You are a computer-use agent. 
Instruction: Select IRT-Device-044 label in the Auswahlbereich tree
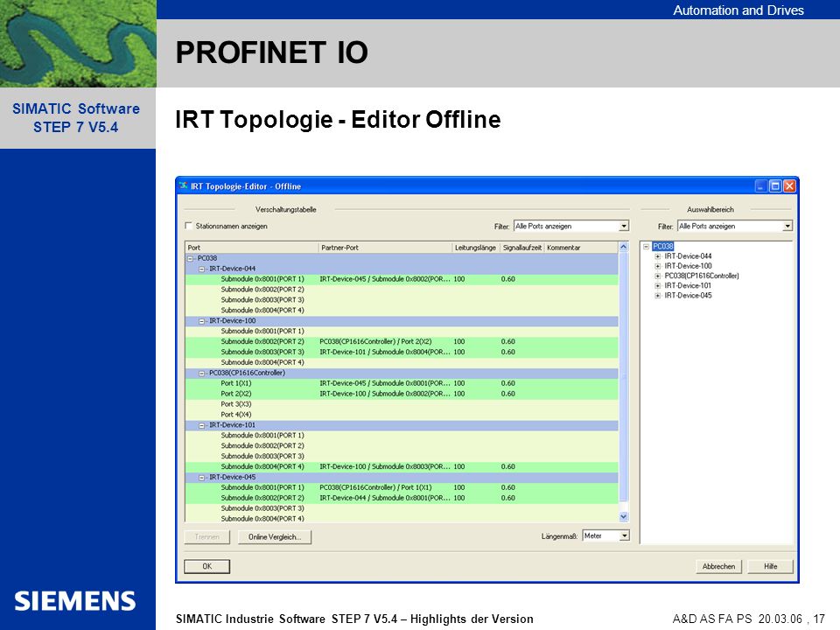[x=688, y=256]
